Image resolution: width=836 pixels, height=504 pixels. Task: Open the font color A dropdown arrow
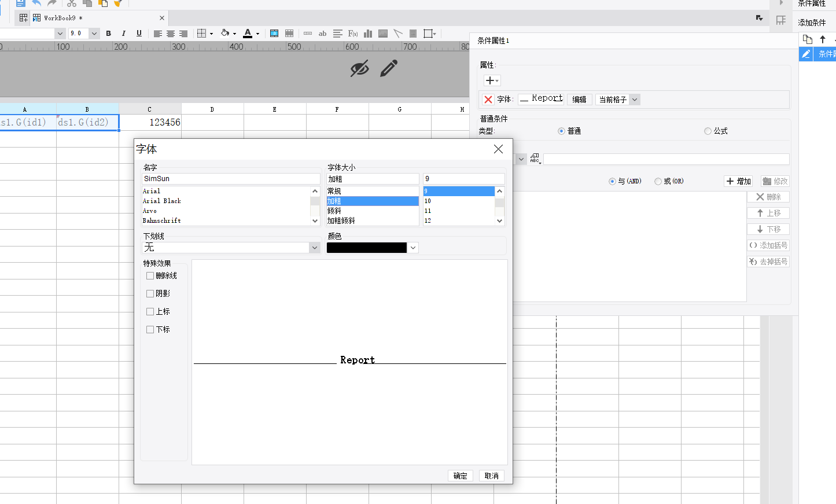pyautogui.click(x=257, y=34)
